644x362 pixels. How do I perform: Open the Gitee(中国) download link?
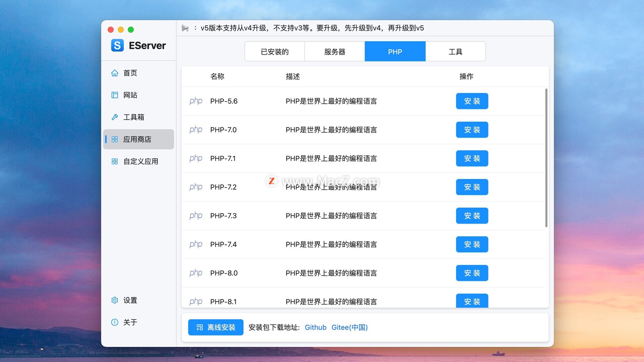(350, 327)
